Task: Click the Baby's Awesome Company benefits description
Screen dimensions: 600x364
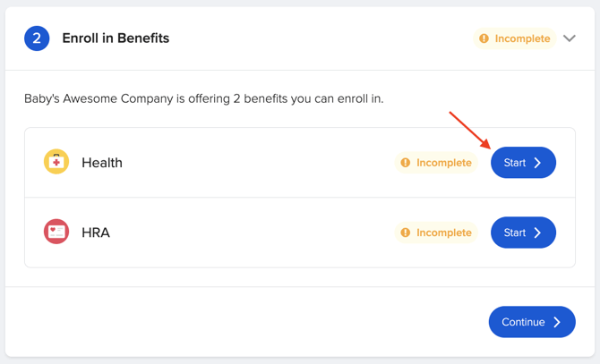Action: click(203, 98)
